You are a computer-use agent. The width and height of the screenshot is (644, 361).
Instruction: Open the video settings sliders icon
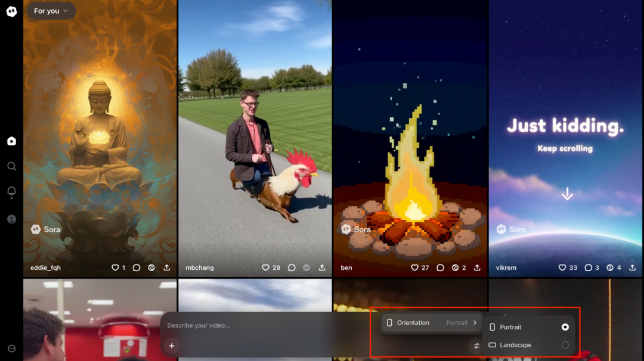pyautogui.click(x=476, y=346)
